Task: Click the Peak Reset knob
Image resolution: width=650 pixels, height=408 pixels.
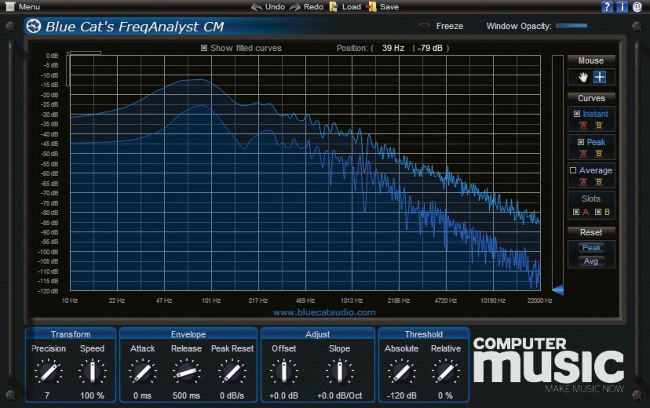Action: point(232,371)
